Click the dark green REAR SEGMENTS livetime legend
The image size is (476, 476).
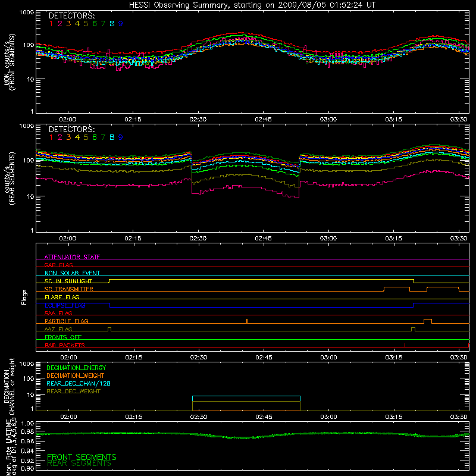tap(79, 464)
